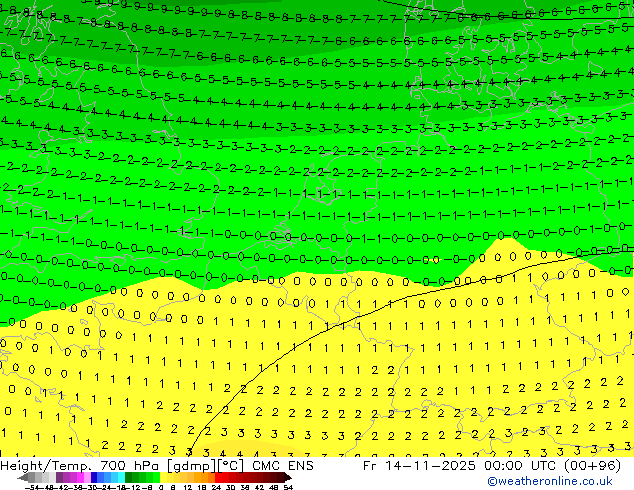Viewport: 634px width, 490px height.
Task: Pick the bright yellow swatch in the legend
Action: (163, 477)
